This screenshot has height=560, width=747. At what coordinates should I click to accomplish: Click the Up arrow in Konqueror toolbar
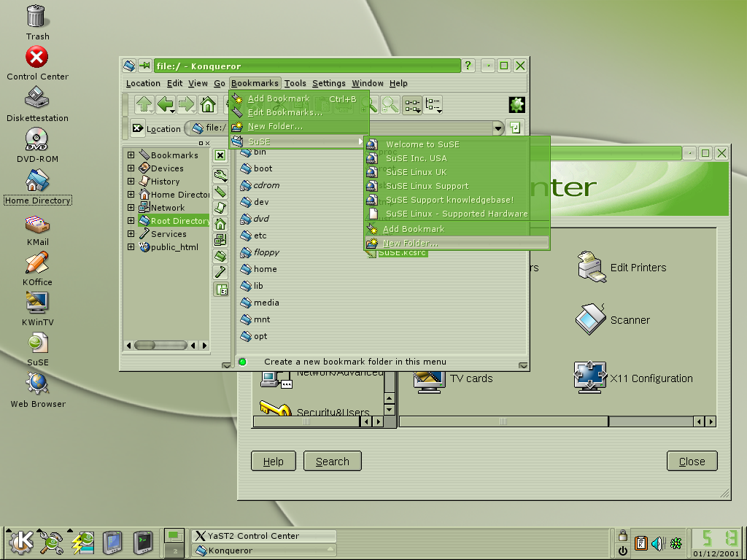[144, 104]
